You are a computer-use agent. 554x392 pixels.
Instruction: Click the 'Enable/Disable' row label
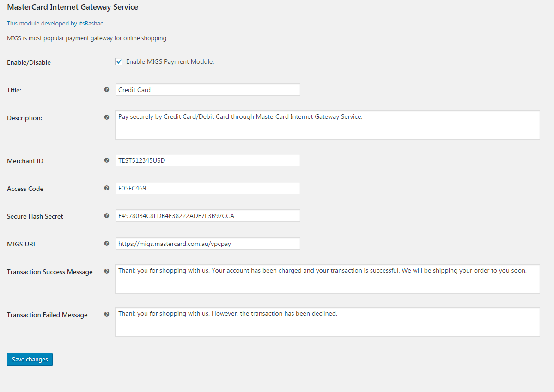pyautogui.click(x=29, y=62)
